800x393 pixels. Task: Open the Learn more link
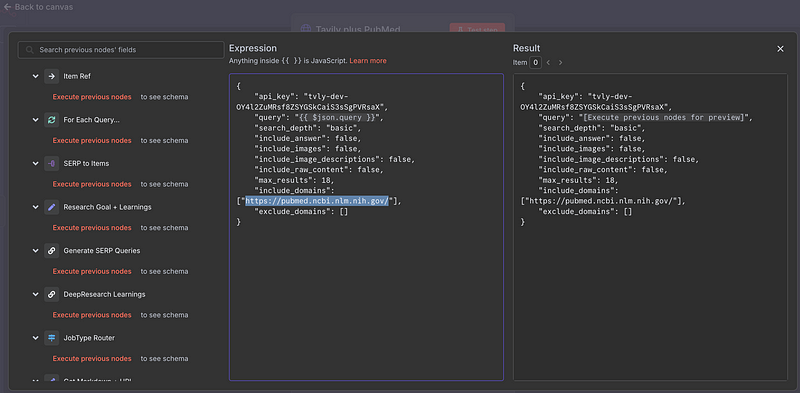(x=368, y=61)
